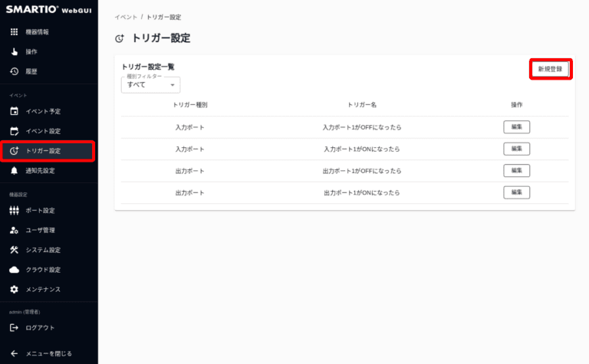
Task: Click the メニューを閉じる left arrow icon
Action: click(x=14, y=353)
